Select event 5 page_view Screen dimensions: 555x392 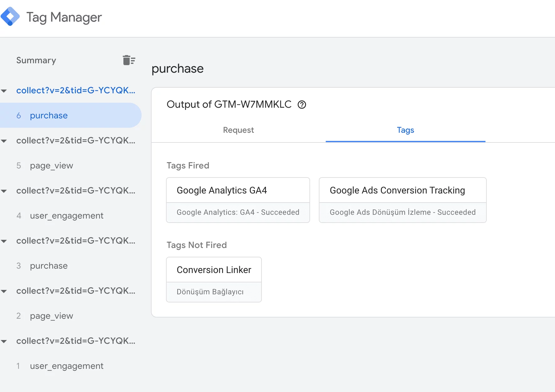[x=71, y=165]
